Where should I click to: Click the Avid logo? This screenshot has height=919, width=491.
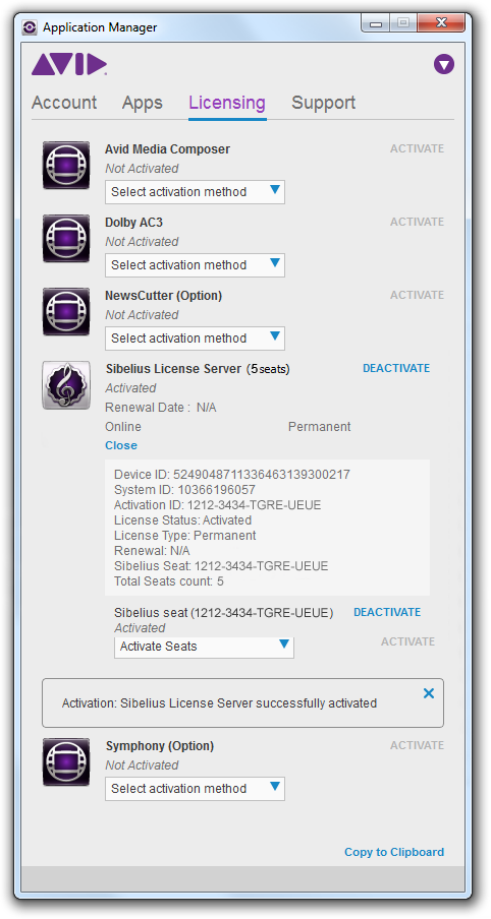click(69, 64)
